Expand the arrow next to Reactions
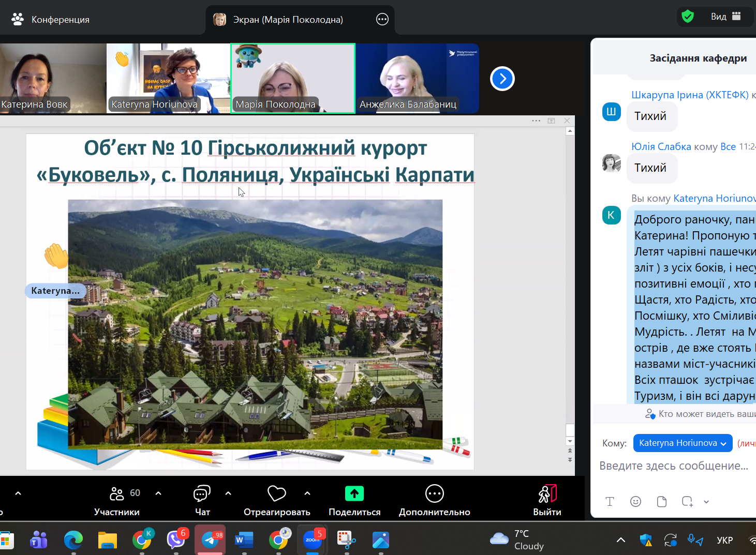 [307, 493]
